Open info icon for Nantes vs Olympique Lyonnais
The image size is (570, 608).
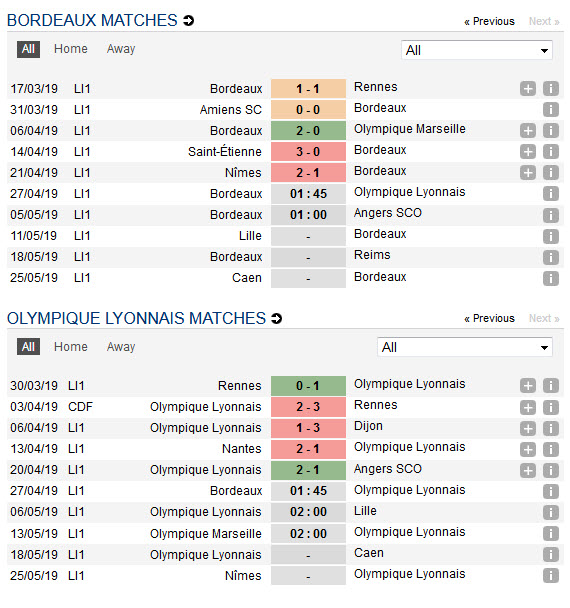pyautogui.click(x=551, y=449)
